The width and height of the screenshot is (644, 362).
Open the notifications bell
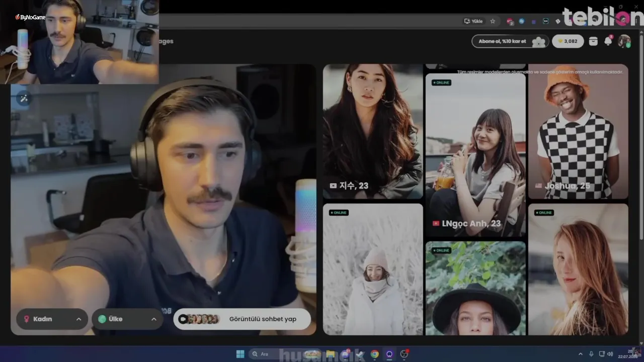pyautogui.click(x=608, y=41)
